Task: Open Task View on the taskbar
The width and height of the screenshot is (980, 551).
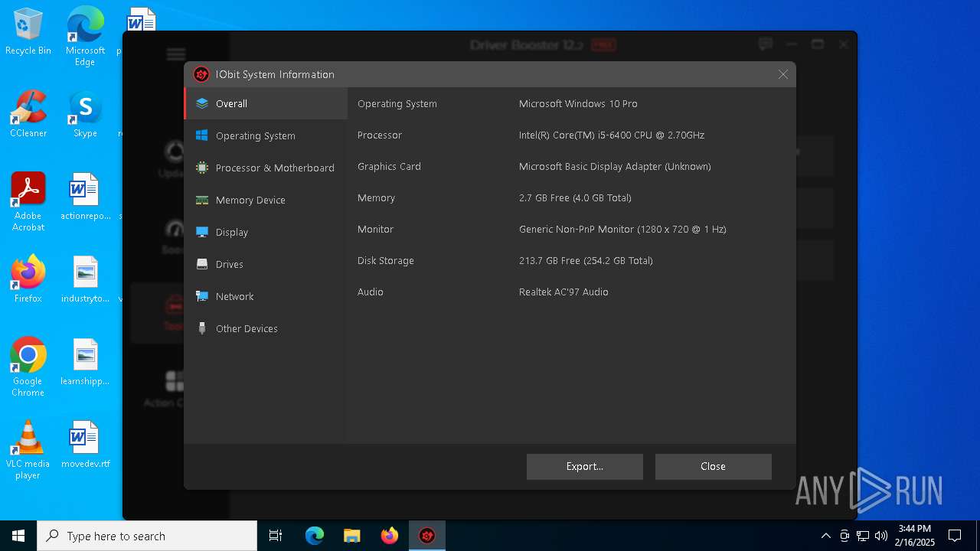Action: pos(276,536)
